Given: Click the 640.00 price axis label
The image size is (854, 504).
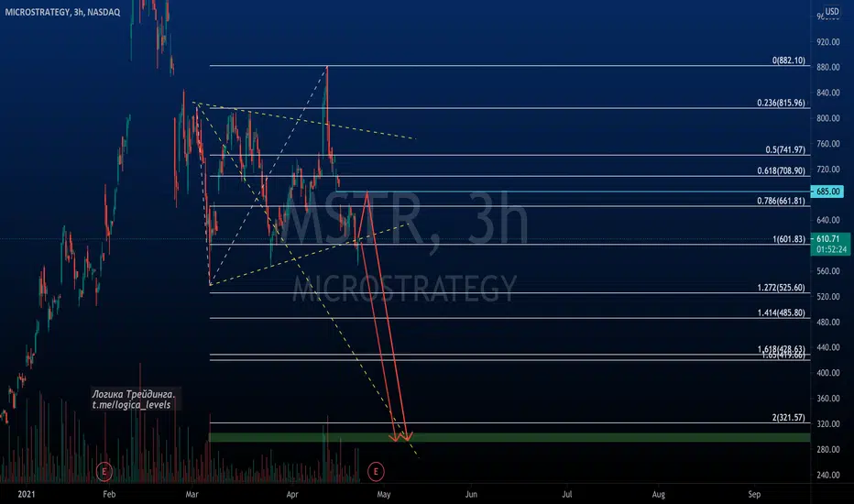Looking at the screenshot, I should 827,220.
